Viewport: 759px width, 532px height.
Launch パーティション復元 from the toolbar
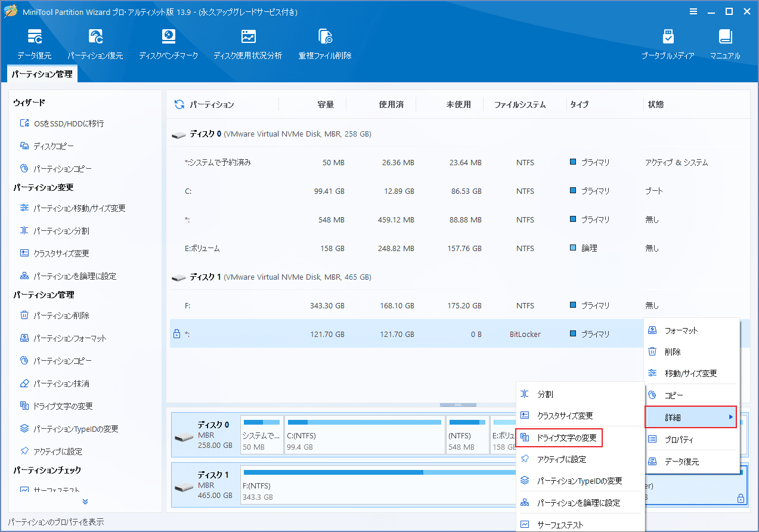[x=95, y=44]
